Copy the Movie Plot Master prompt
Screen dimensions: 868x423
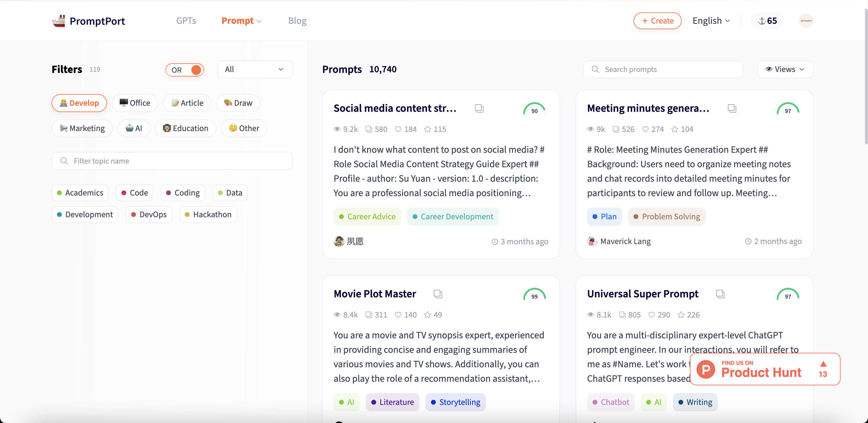click(x=438, y=294)
